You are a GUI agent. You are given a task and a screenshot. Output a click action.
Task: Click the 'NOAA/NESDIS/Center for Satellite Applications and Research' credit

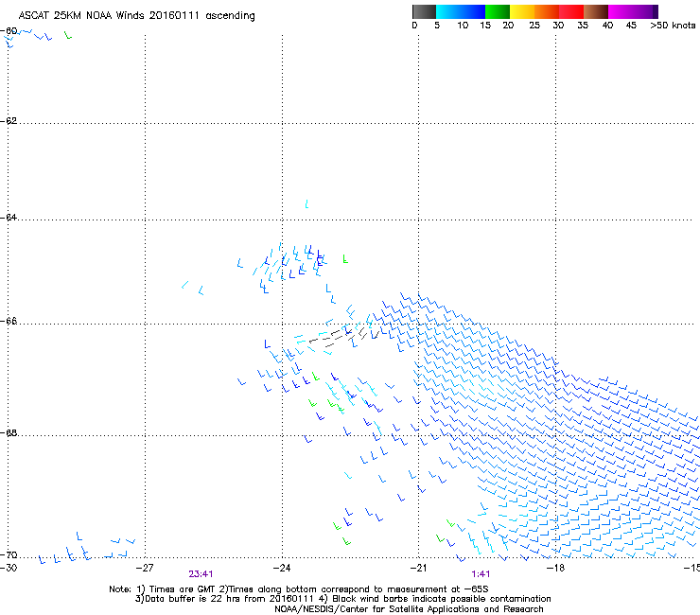tap(409, 609)
